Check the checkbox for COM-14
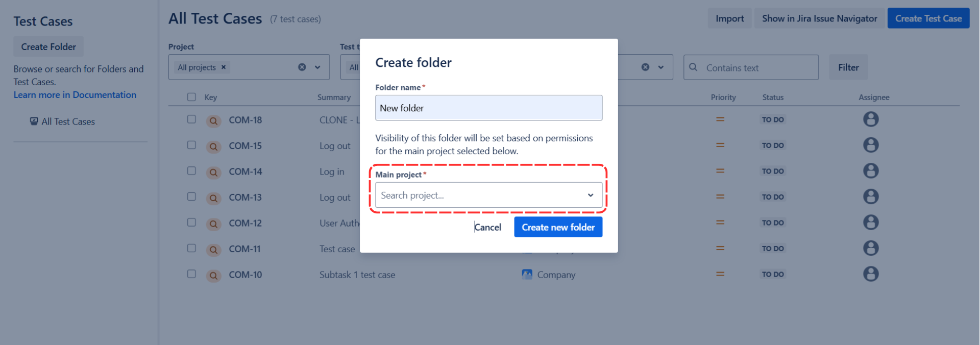This screenshot has height=345, width=980. 191,171
